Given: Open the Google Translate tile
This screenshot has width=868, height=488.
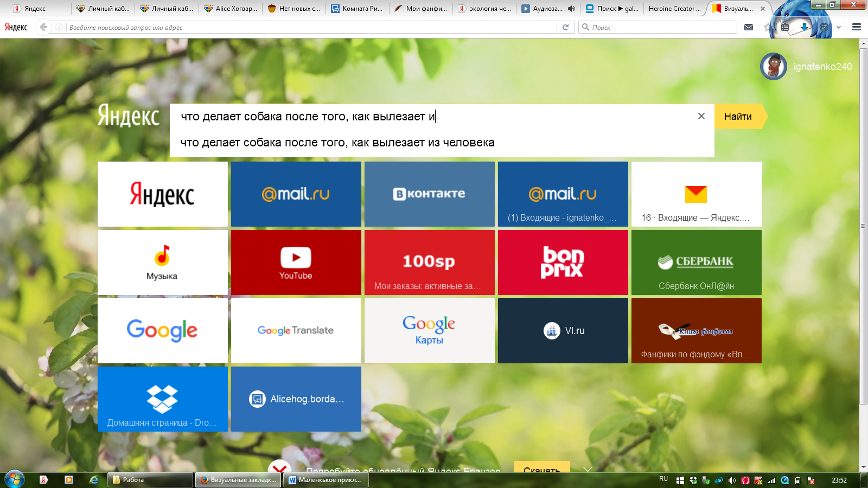Looking at the screenshot, I should pyautogui.click(x=296, y=331).
